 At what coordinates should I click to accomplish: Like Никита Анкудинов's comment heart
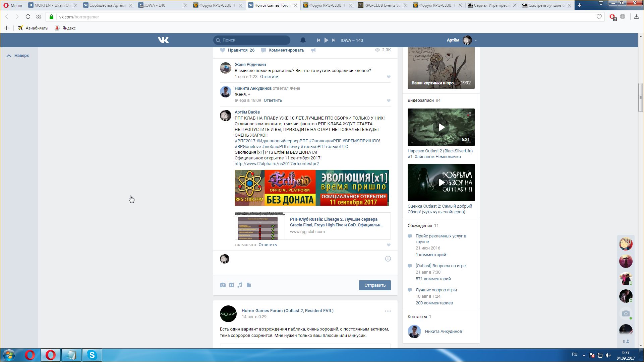(x=389, y=100)
